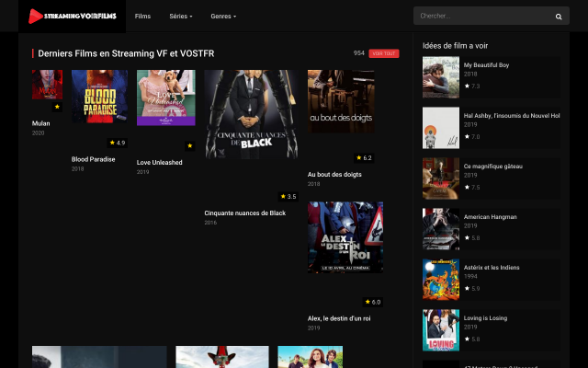Click Ce magnifique gâteau title
The image size is (588, 368).
[x=493, y=167]
